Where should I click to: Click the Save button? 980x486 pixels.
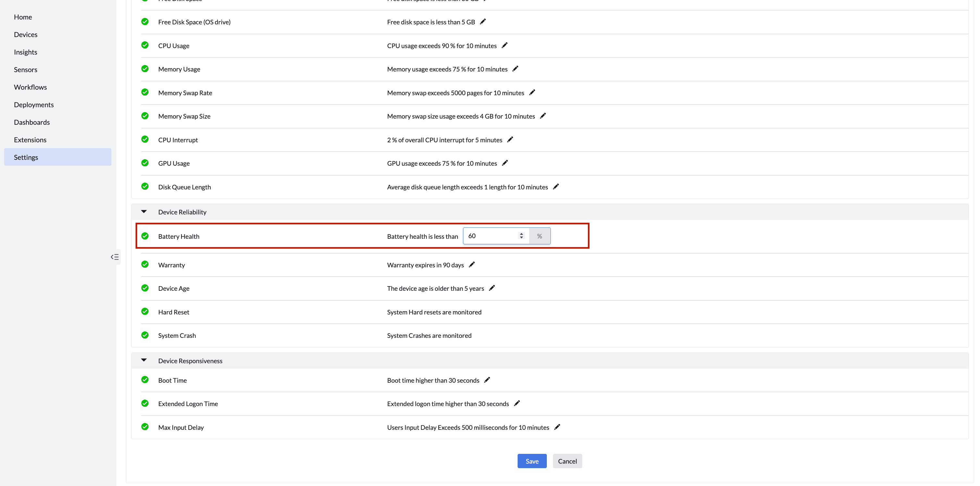coord(532,461)
